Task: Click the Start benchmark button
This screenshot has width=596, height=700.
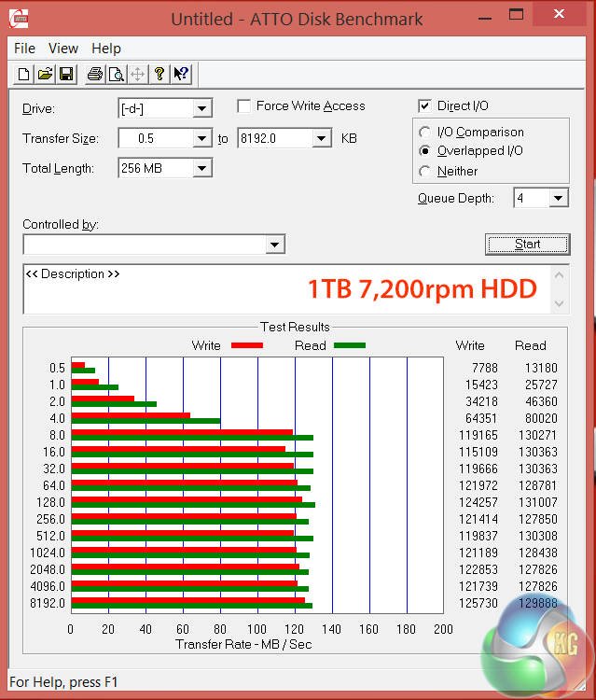Action: click(x=527, y=245)
